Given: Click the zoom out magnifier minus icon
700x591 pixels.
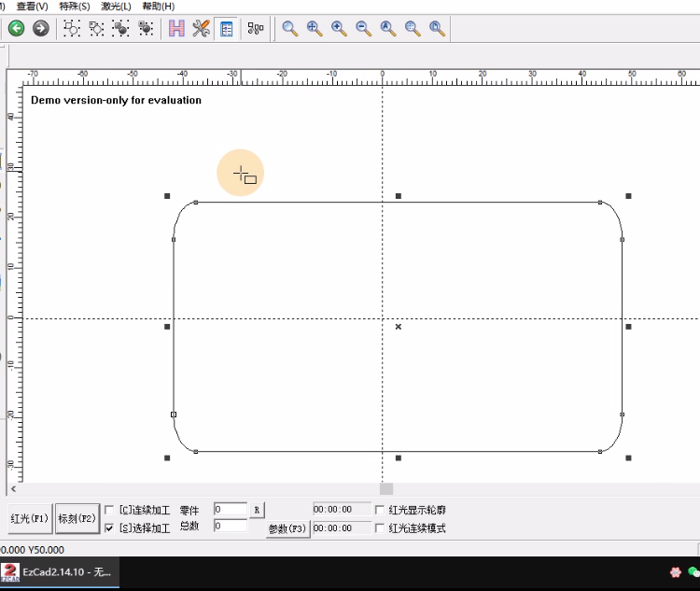Looking at the screenshot, I should tap(363, 29).
